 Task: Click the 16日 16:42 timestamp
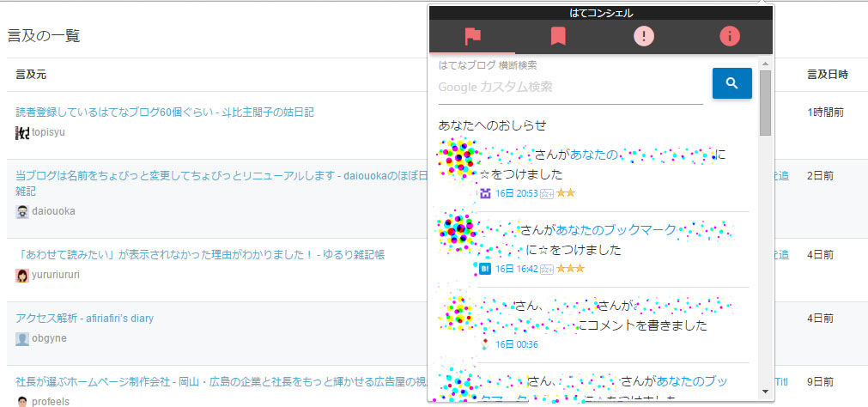517,269
